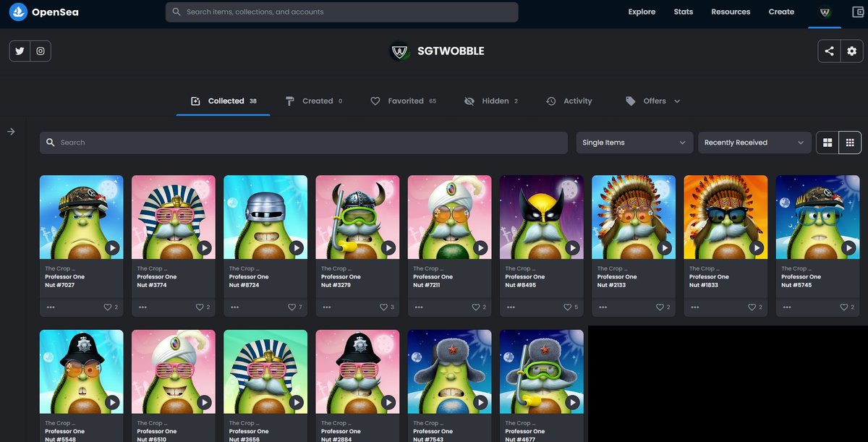
Task: Play the Nut #7211 animation
Action: tap(480, 248)
